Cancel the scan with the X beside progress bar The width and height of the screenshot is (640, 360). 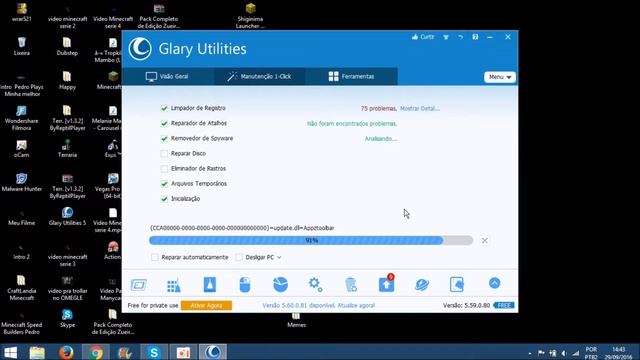click(x=484, y=240)
